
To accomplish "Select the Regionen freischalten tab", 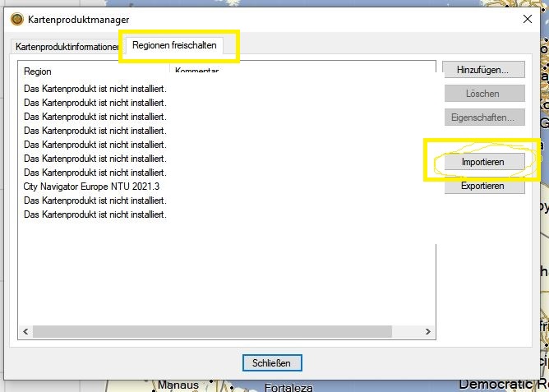I will click(178, 46).
